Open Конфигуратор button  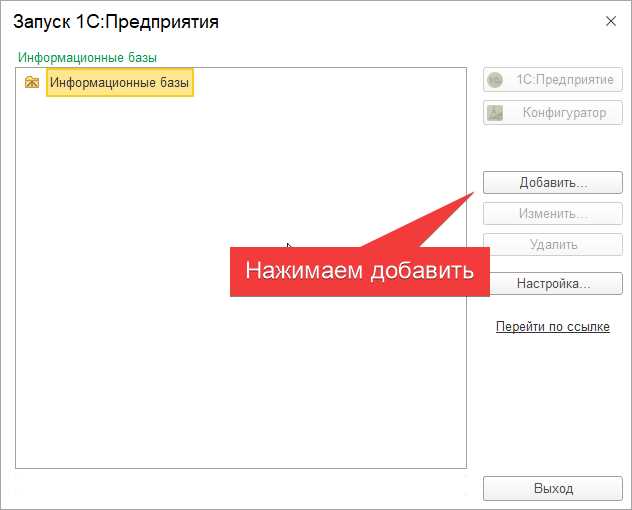553,112
